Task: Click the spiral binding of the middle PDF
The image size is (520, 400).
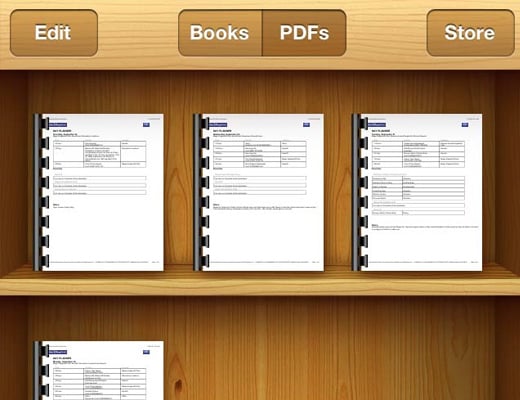Action: (x=201, y=192)
